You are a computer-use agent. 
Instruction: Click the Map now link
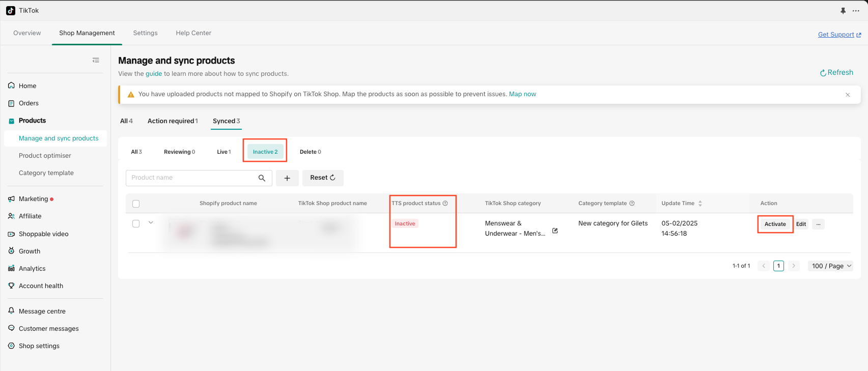522,94
